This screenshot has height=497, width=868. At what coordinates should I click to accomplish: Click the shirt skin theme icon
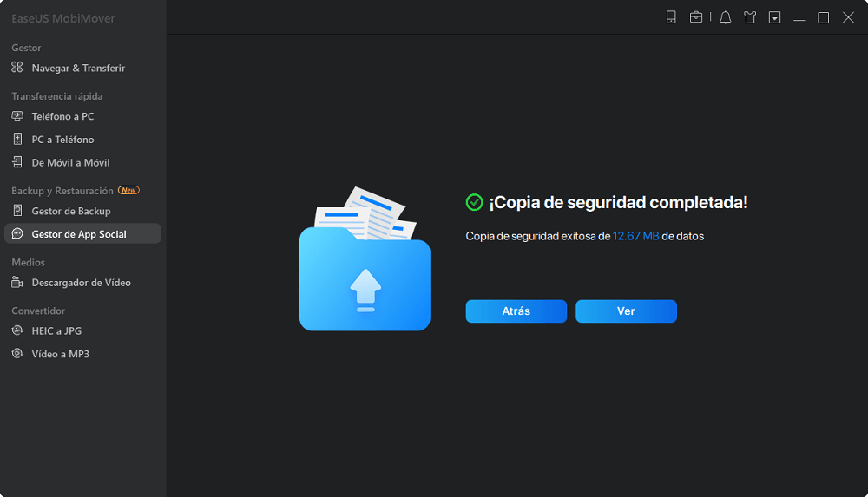tap(750, 17)
